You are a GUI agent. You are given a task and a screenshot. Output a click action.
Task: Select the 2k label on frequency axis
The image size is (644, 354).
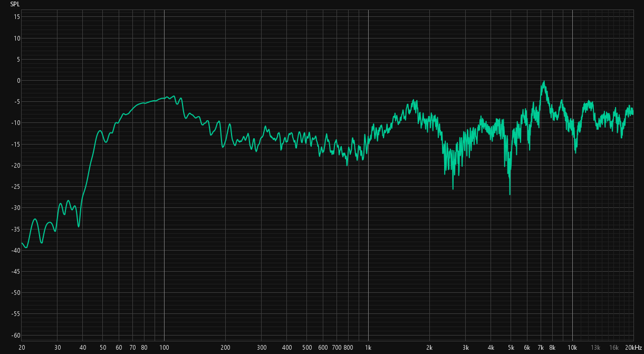(429, 348)
